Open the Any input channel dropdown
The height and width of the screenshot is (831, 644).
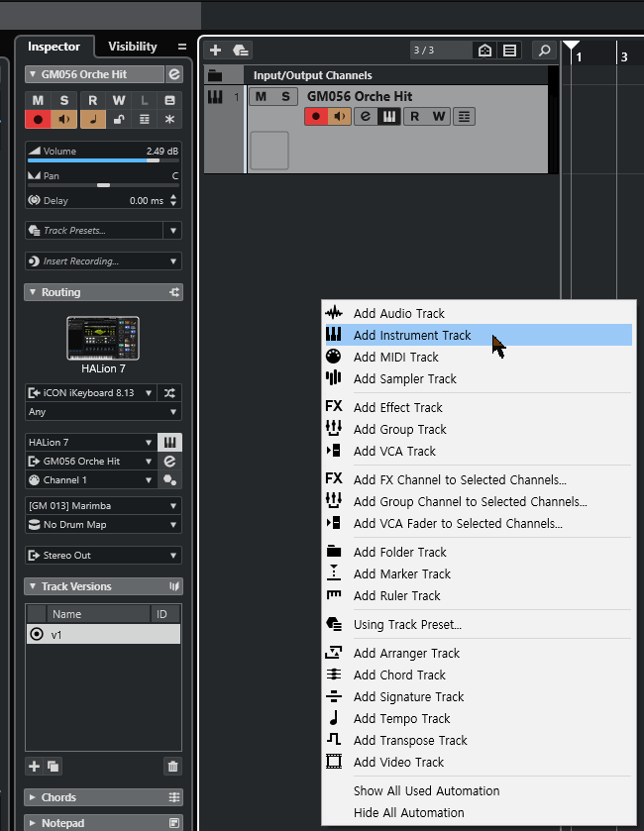(103, 412)
